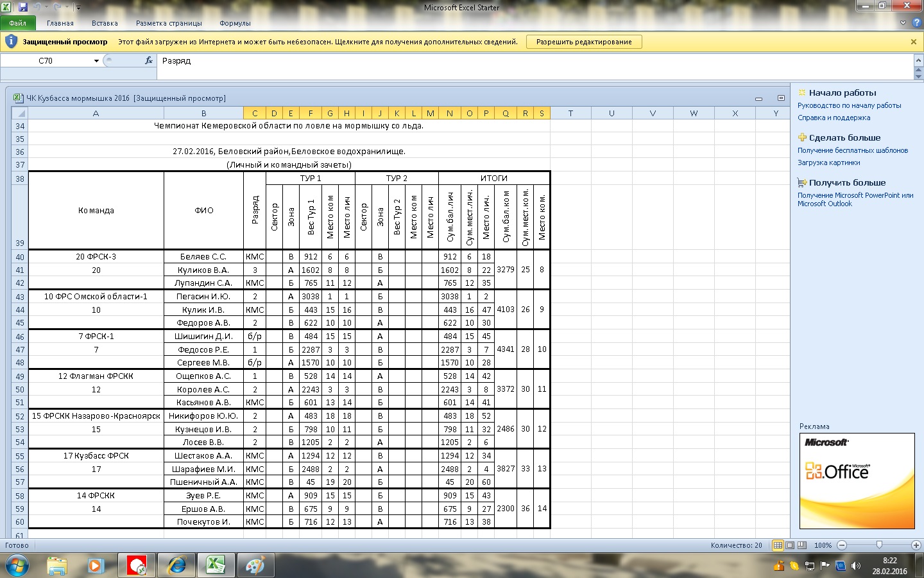Image resolution: width=924 pixels, height=578 pixels.
Task: Open the Name Box dropdown next to C70
Action: pos(96,61)
